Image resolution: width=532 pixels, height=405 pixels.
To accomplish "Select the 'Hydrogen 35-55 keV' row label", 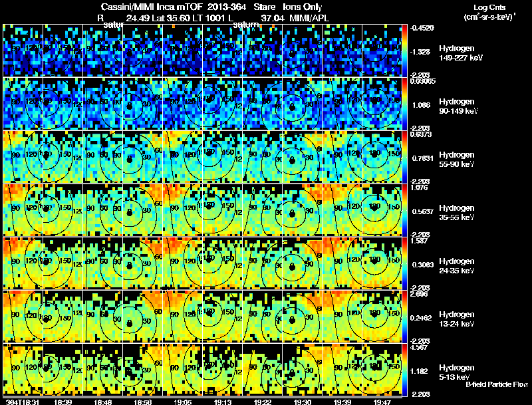I will pyautogui.click(x=457, y=213).
